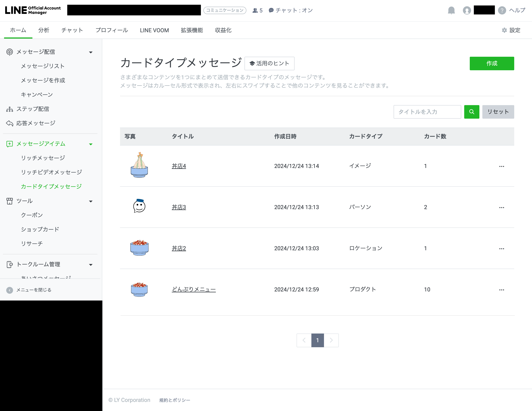Switch to the 分析 tab
The image size is (532, 411).
[x=44, y=30]
